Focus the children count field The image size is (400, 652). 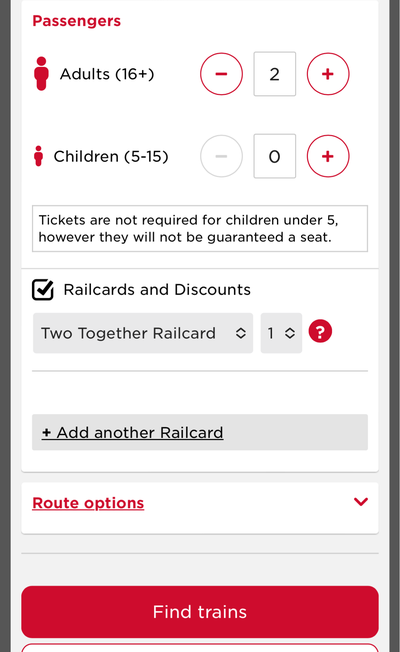tap(275, 156)
